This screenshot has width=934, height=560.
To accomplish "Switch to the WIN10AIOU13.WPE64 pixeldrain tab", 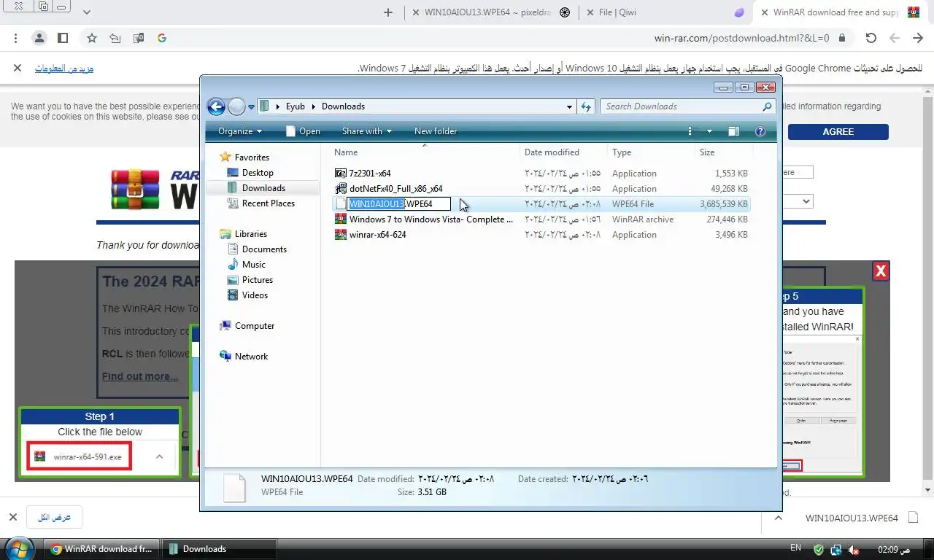I will [x=490, y=12].
